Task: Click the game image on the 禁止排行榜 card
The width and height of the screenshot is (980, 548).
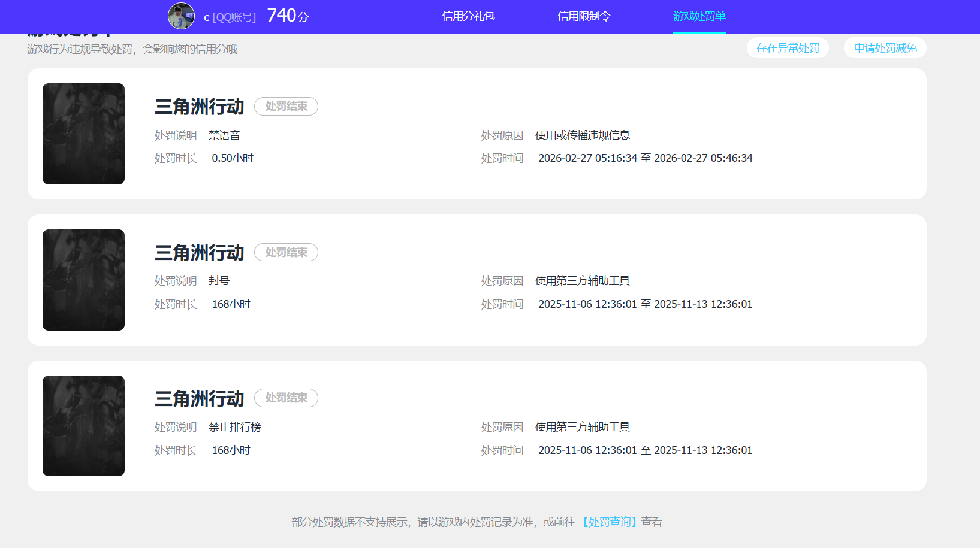Action: tap(83, 425)
